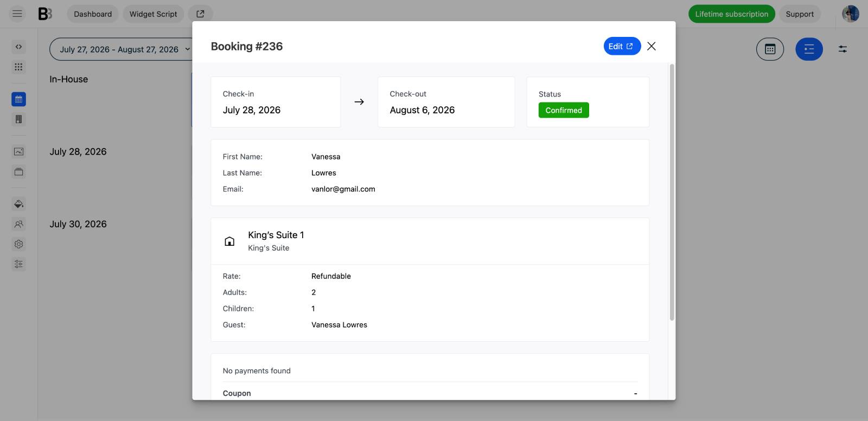Screen dimensions: 868x421
Task: Open the filter sliders icon at top right
Action: [x=843, y=49]
